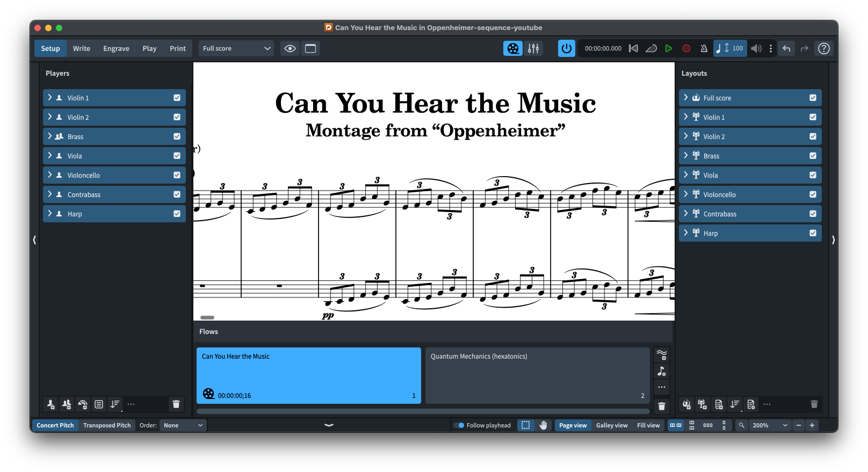Expand the Harp player
The image size is (868, 472).
tap(50, 214)
